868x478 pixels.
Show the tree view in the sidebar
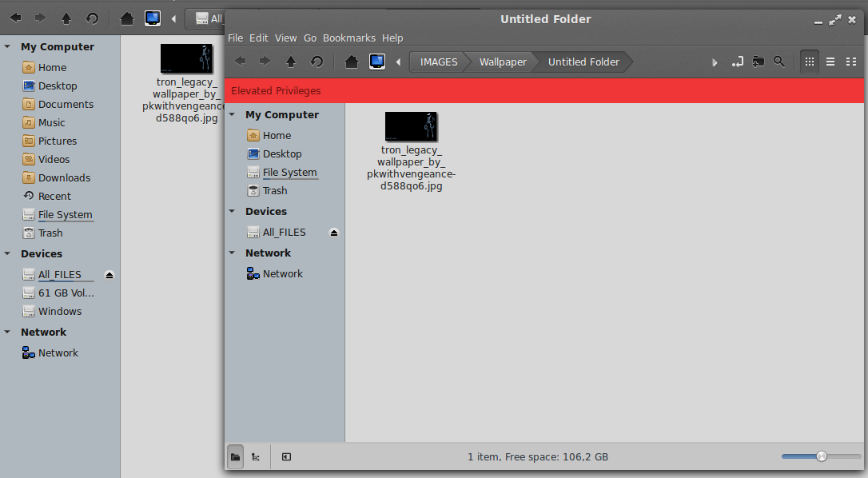[256, 457]
